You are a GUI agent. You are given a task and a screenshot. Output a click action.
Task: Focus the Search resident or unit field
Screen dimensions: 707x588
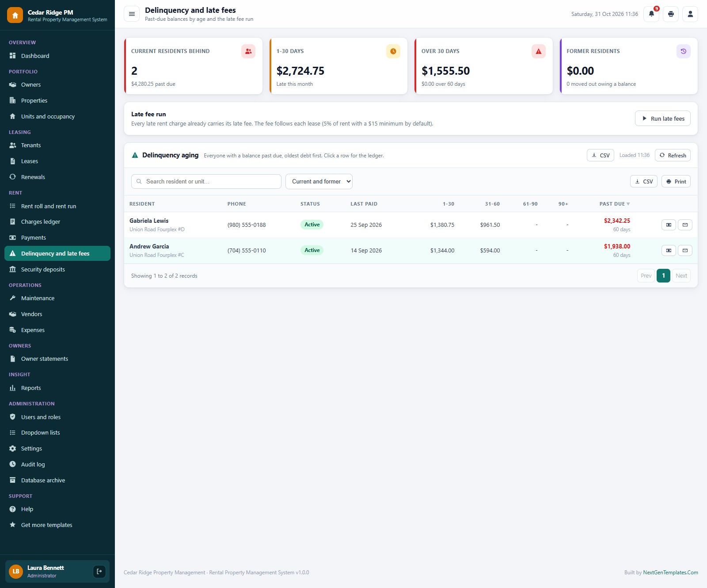coord(206,182)
